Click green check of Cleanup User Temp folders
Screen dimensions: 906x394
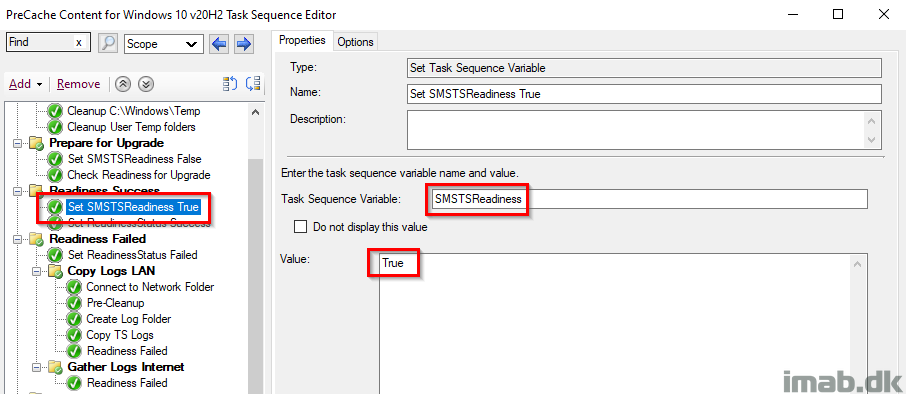55,127
